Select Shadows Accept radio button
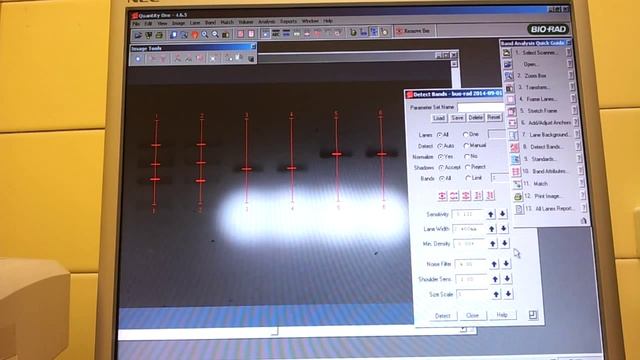The height and width of the screenshot is (360, 640). [441, 167]
